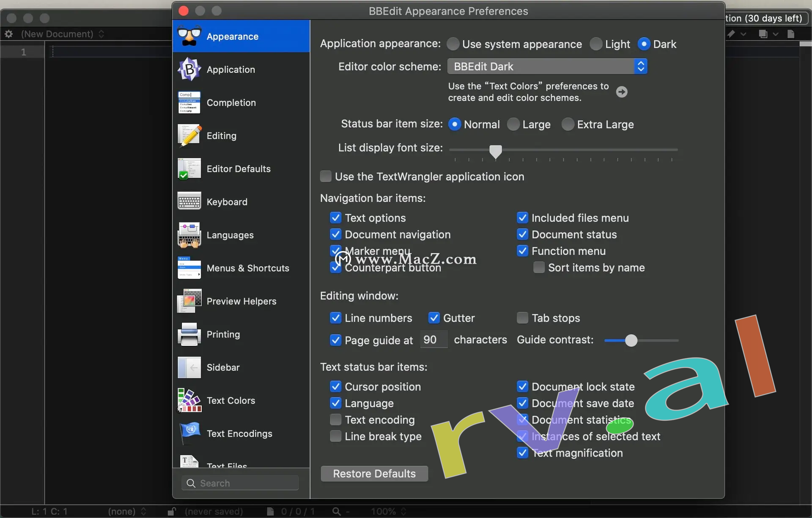Enable Line break type status item
812x518 pixels.
(x=335, y=436)
